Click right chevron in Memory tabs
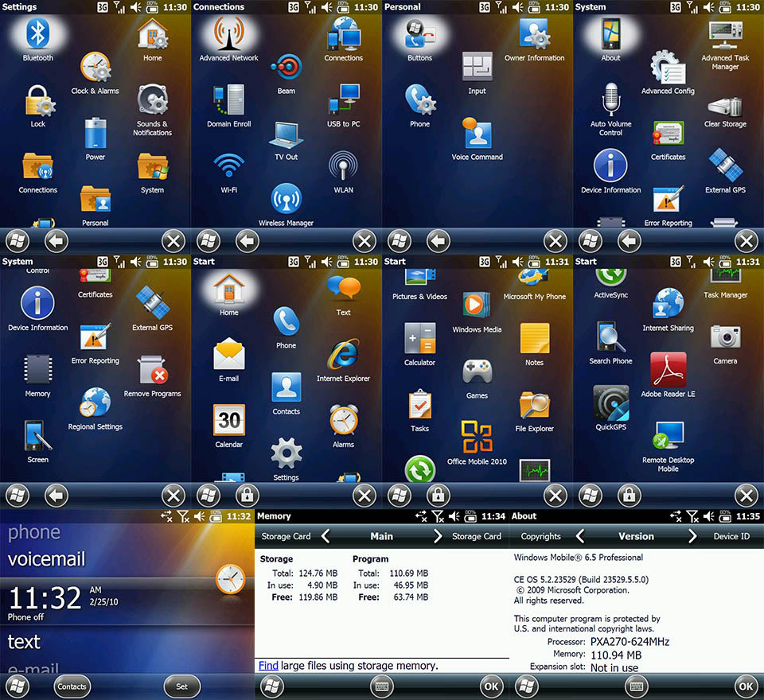The width and height of the screenshot is (764, 700). [x=438, y=536]
